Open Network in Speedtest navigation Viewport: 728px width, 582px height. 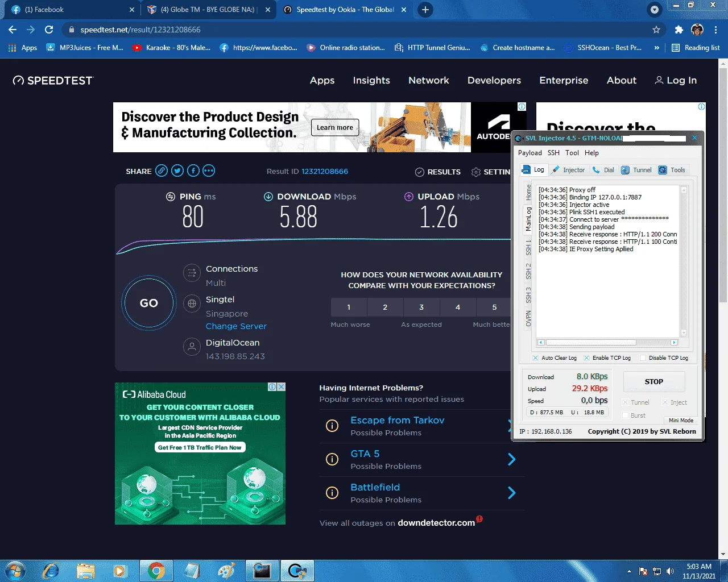coord(429,80)
